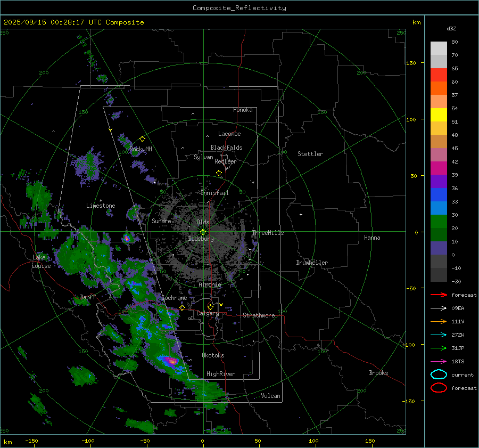The image size is (479, 448).
Task: Click the Lake Louise label
Action: [41, 262]
